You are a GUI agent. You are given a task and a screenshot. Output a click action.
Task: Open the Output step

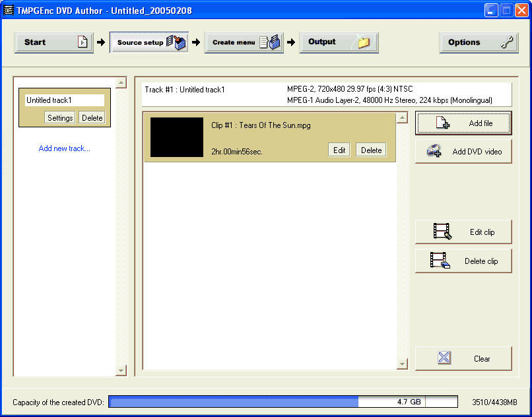339,42
